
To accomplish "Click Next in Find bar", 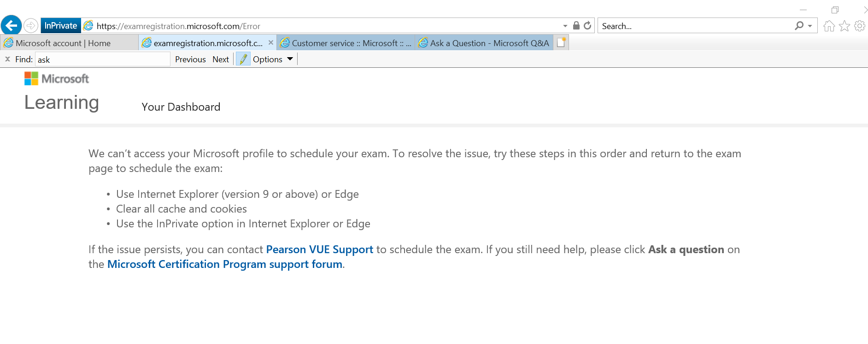I will point(221,59).
